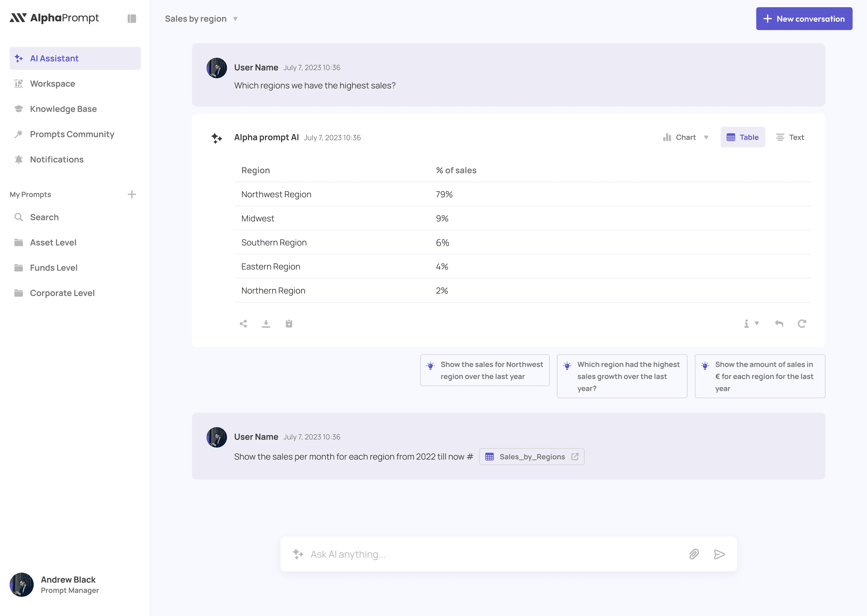
Task: Switch view to Table
Action: tap(743, 137)
